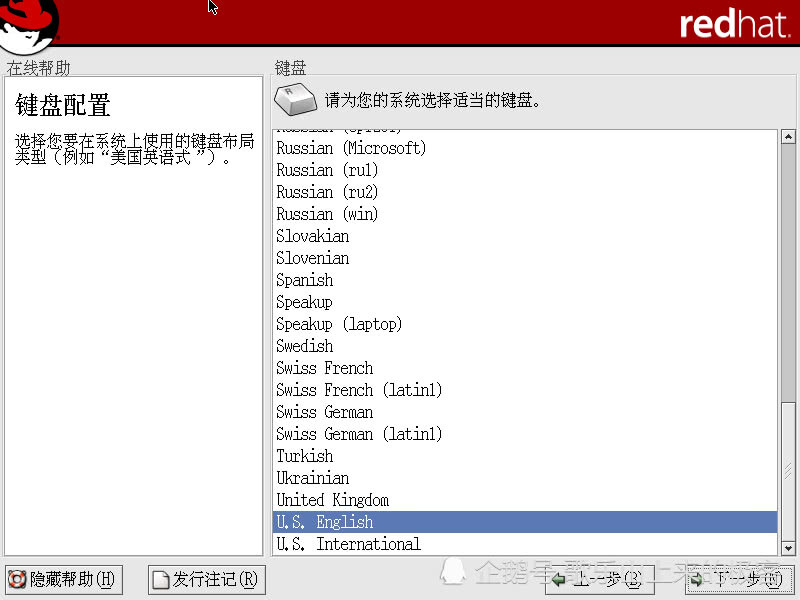Select United Kingdom keyboard
800x600 pixels.
click(x=524, y=499)
